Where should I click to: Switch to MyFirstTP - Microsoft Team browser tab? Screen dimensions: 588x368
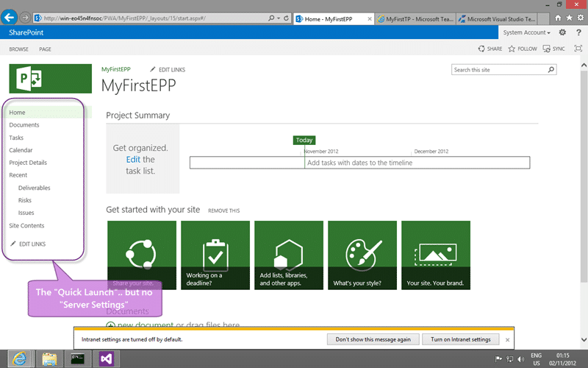point(415,19)
